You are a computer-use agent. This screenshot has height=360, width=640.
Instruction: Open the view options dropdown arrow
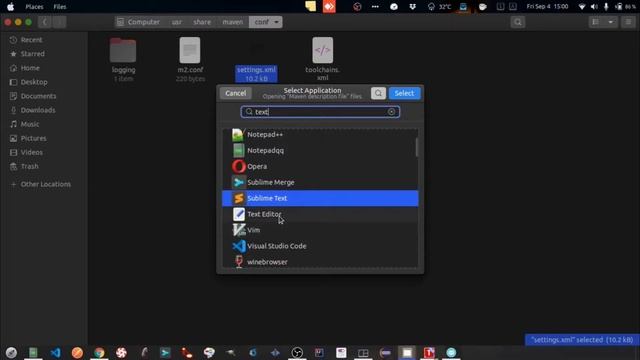[611, 22]
